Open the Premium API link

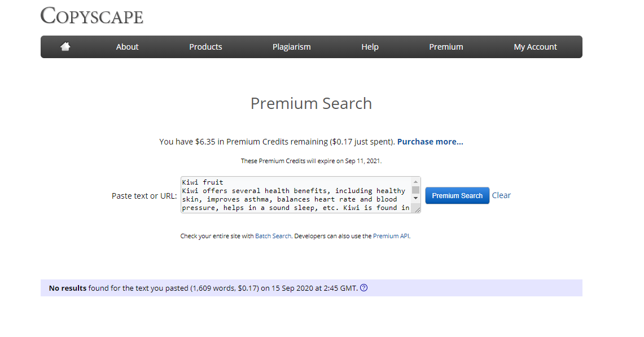click(x=391, y=236)
